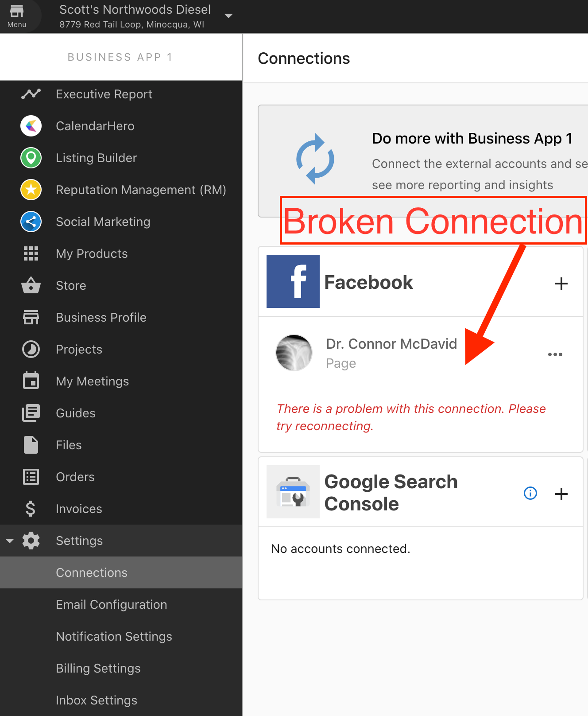Go to Email Configuration settings
Image resolution: width=588 pixels, height=716 pixels.
click(112, 604)
